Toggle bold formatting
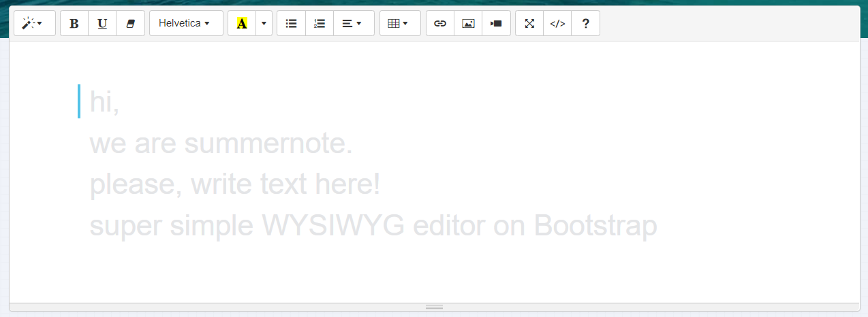The height and width of the screenshot is (317, 868). tap(74, 23)
